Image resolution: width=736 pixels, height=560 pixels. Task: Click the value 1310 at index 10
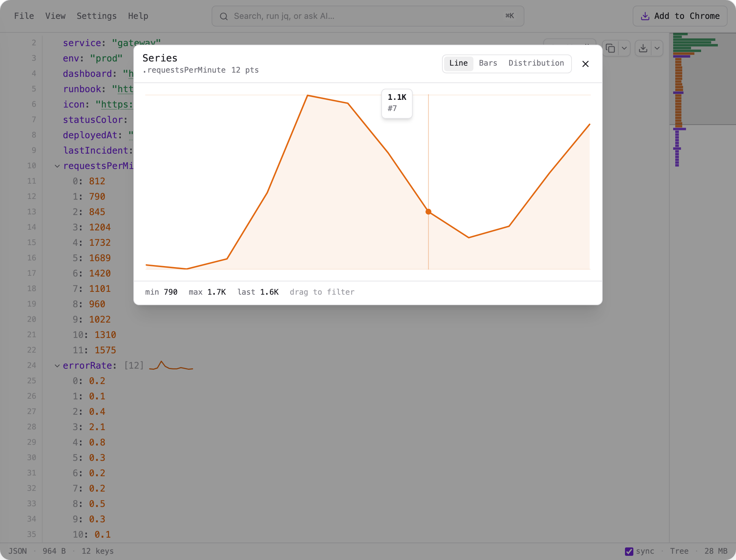click(105, 335)
